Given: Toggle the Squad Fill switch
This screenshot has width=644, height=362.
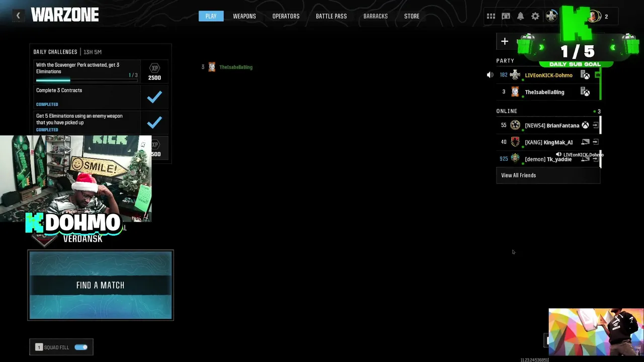Looking at the screenshot, I should point(81,347).
